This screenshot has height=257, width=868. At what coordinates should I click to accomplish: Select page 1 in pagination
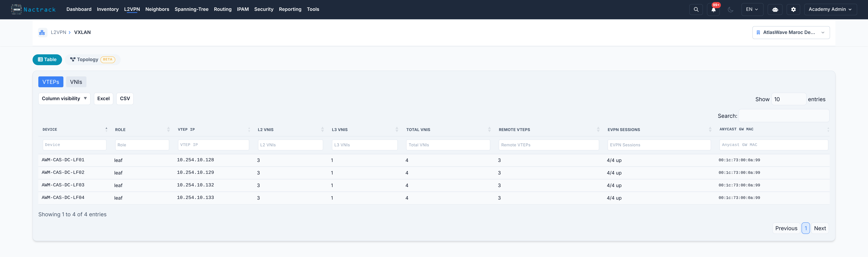coord(806,228)
